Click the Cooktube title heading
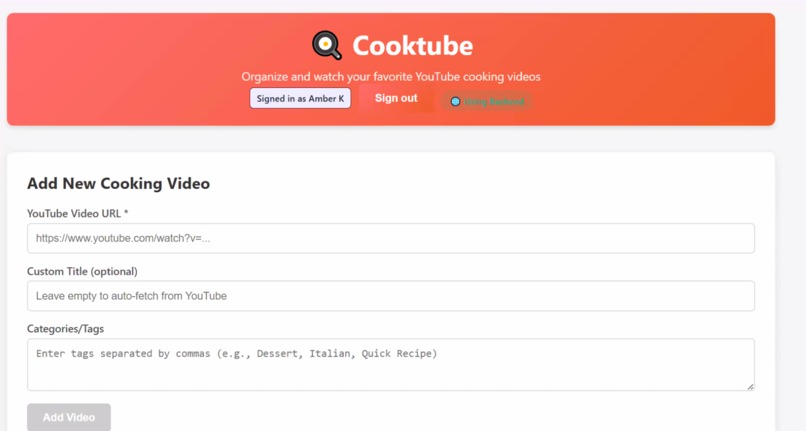 (412, 46)
